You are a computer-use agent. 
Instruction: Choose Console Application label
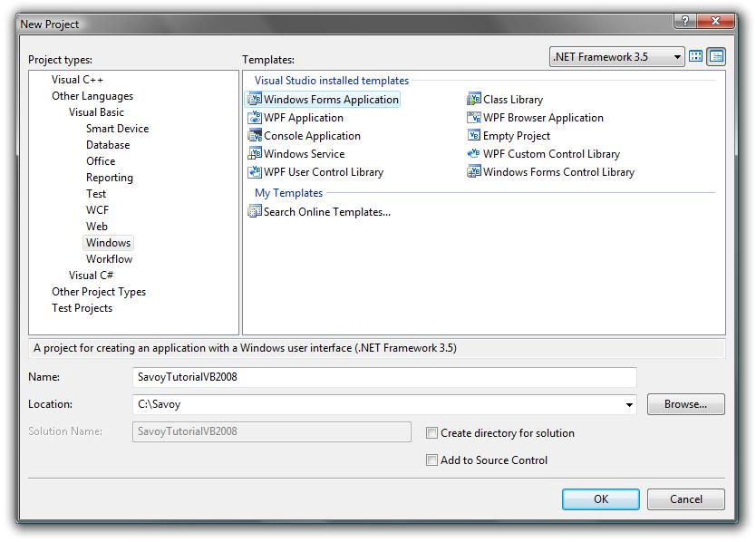(313, 136)
